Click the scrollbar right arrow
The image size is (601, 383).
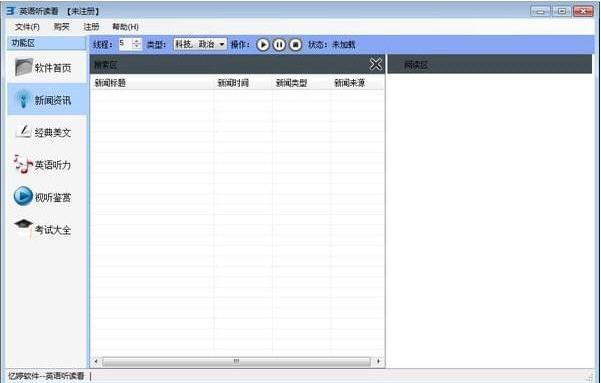coord(379,362)
